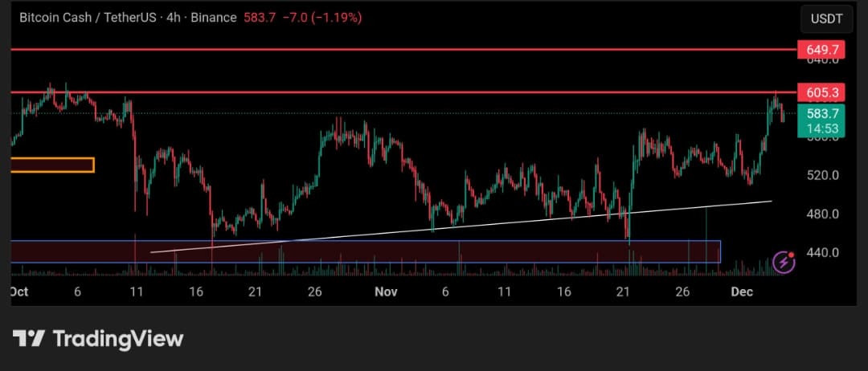Click the Dec label on the time axis
Viewport: 868px width, 371px height.
click(x=742, y=291)
